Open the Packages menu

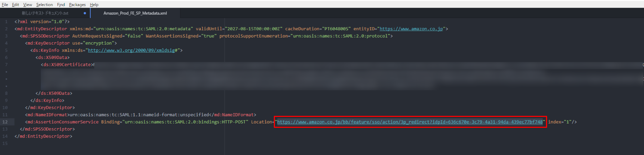(77, 5)
